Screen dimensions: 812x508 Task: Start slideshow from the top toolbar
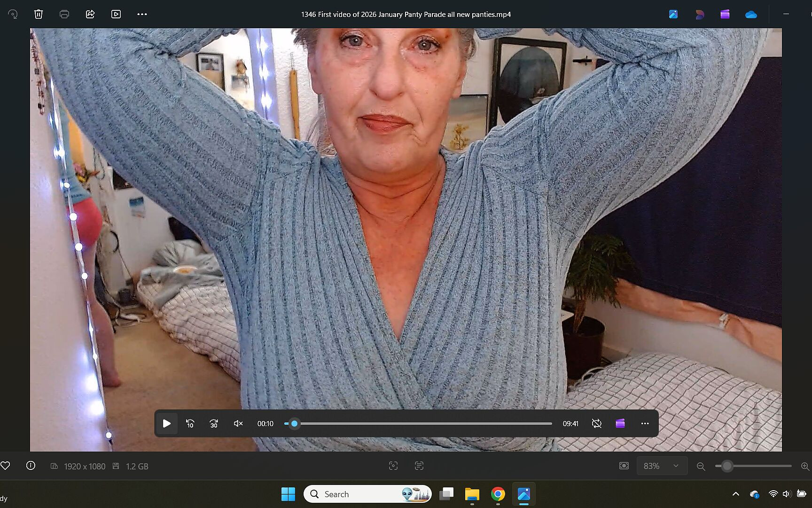point(116,14)
